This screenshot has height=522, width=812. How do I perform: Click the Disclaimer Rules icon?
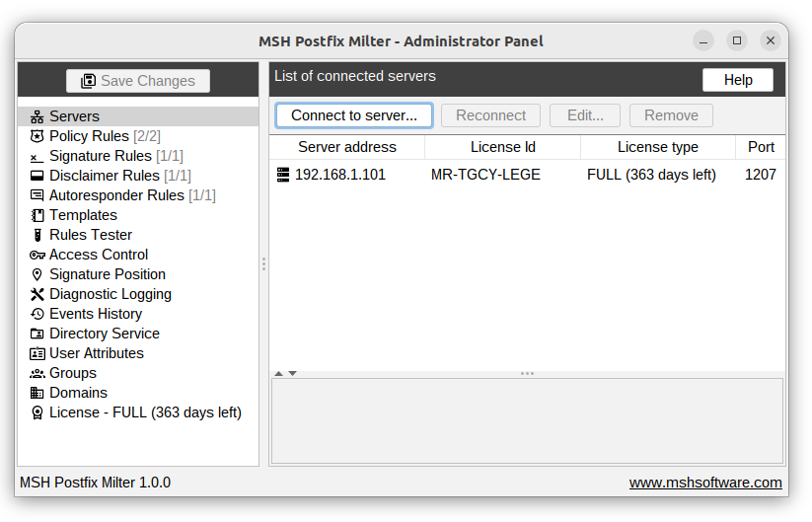coord(37,176)
